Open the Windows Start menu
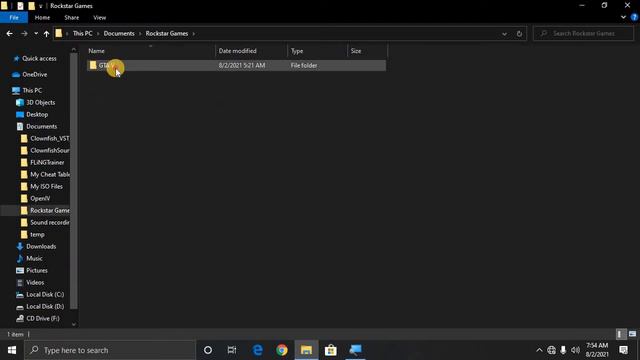The width and height of the screenshot is (640, 360). click(x=12, y=350)
